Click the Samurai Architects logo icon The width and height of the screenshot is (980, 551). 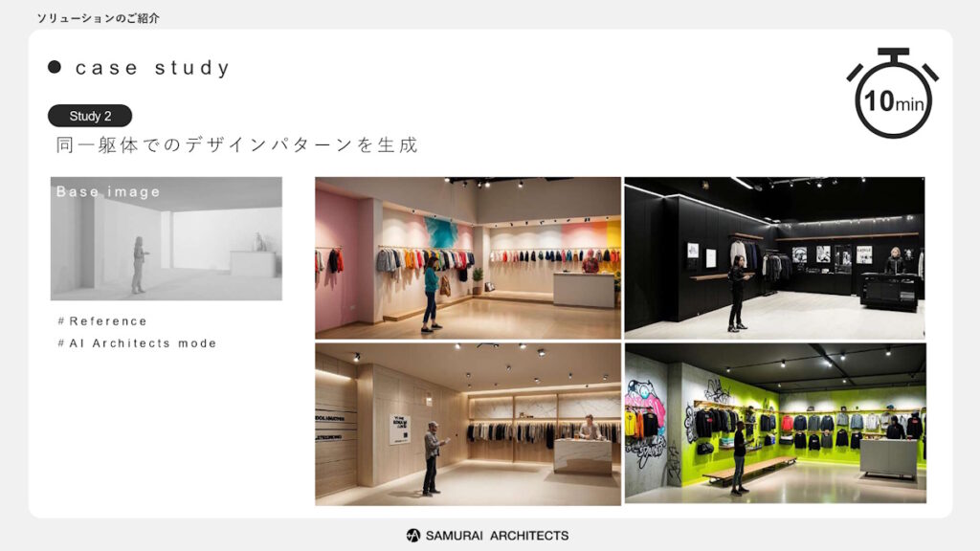pos(413,536)
